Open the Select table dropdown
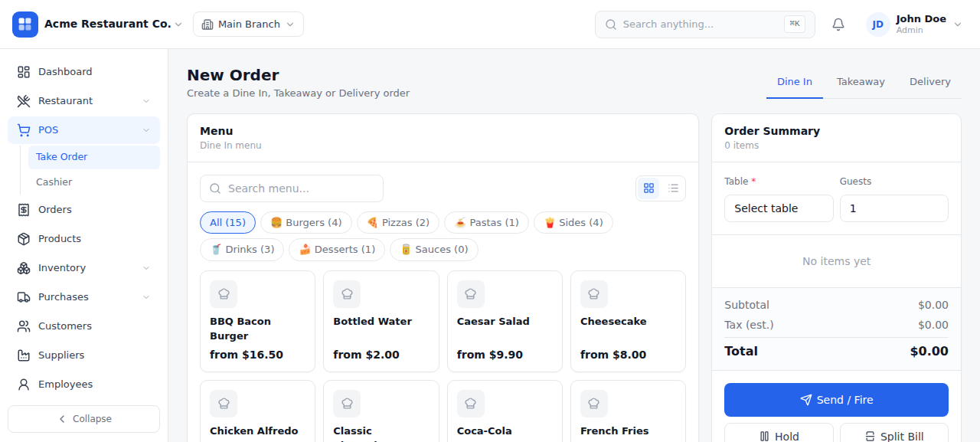980x442 pixels. point(779,208)
